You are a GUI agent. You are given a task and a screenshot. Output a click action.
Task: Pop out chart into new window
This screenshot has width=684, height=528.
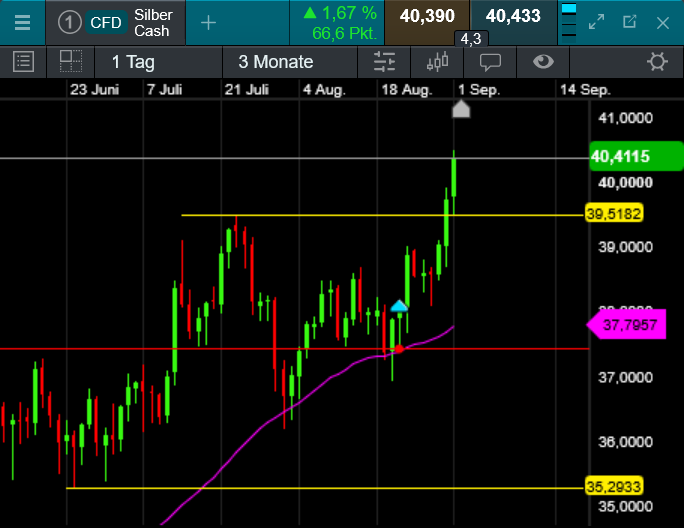[x=629, y=22]
